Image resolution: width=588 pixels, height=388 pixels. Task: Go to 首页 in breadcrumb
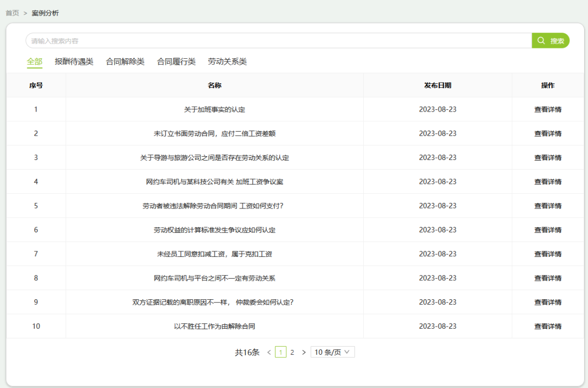pyautogui.click(x=13, y=13)
